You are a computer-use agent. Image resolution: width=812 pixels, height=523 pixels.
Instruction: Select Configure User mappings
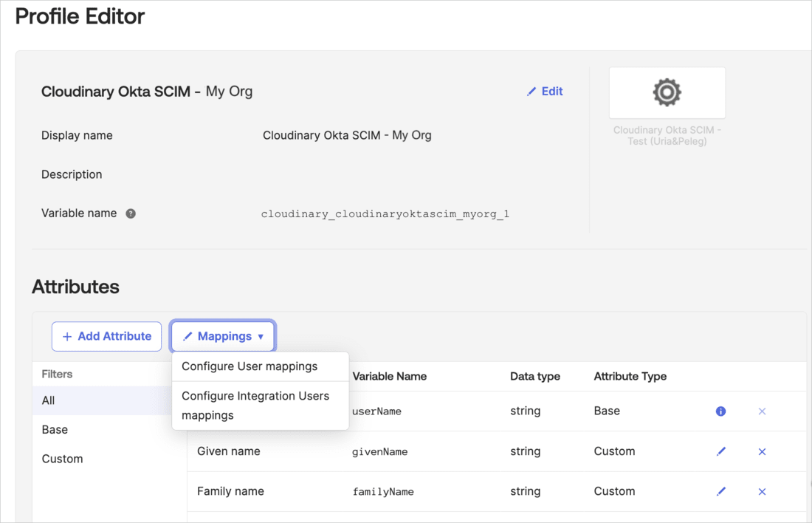(x=260, y=366)
